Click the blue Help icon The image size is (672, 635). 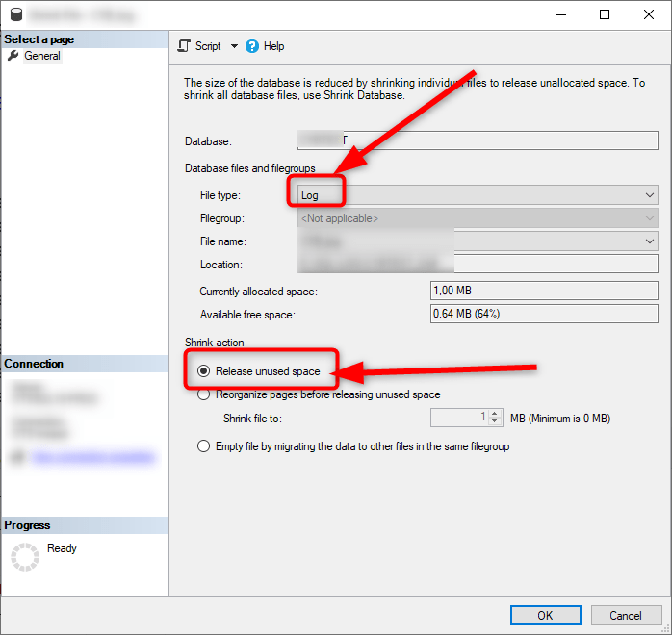pyautogui.click(x=252, y=46)
